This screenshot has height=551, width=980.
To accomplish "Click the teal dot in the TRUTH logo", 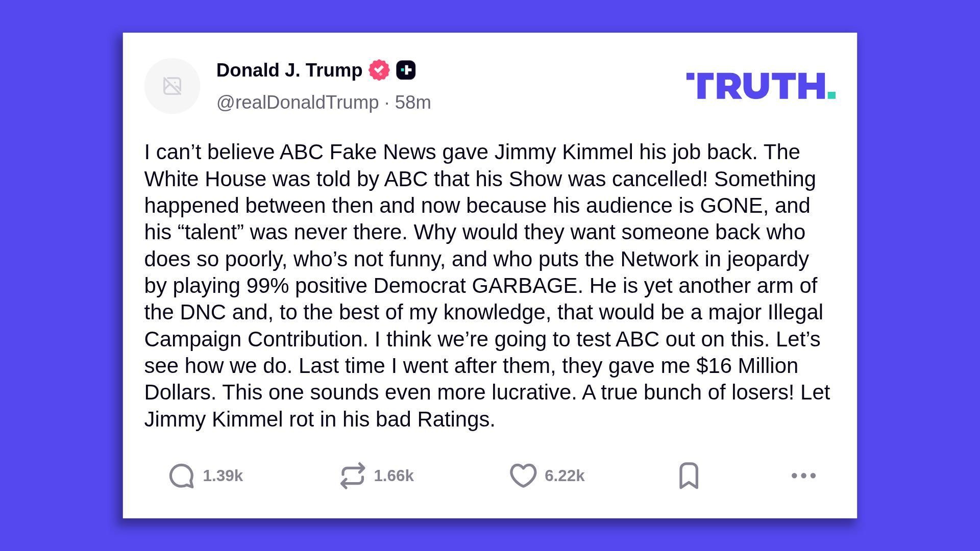I will tap(831, 95).
